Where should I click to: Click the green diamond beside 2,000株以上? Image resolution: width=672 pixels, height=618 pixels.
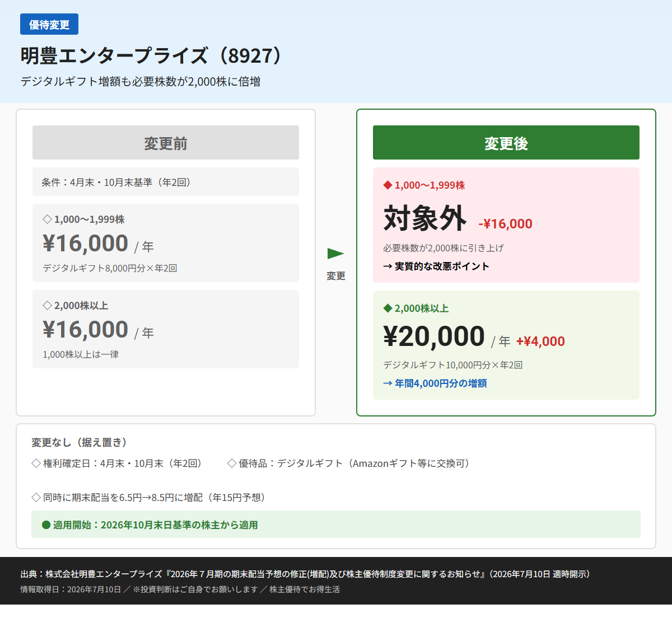click(388, 308)
